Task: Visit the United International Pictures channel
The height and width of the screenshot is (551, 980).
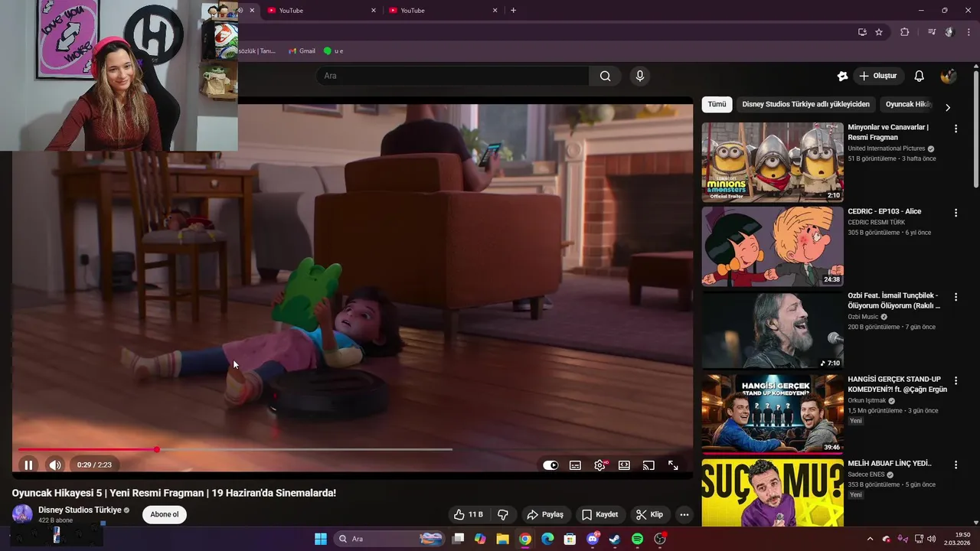Action: click(887, 148)
